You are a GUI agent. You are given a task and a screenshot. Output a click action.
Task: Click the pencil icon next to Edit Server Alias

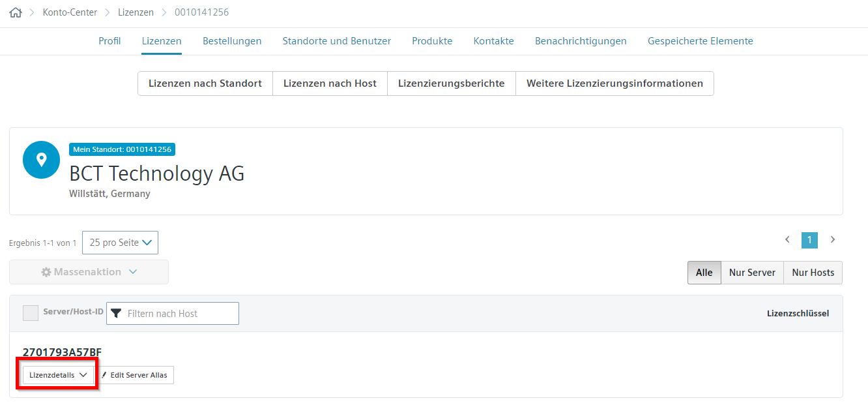click(104, 375)
